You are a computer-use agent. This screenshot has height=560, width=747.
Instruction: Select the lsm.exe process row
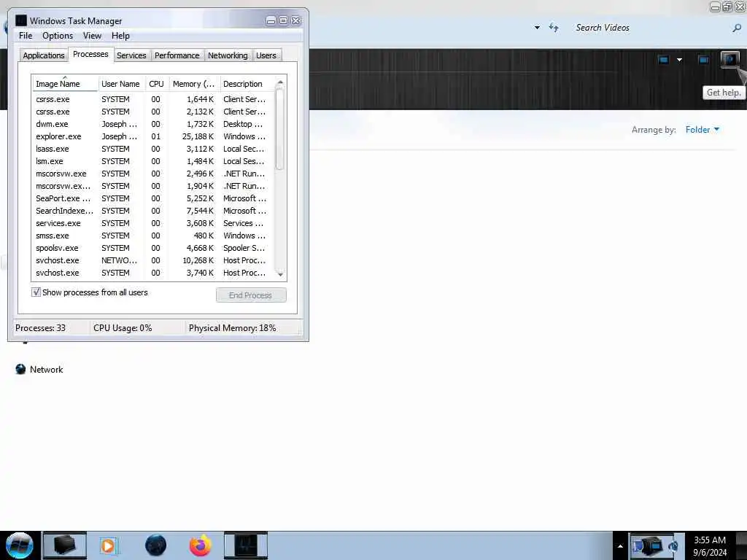pyautogui.click(x=153, y=161)
